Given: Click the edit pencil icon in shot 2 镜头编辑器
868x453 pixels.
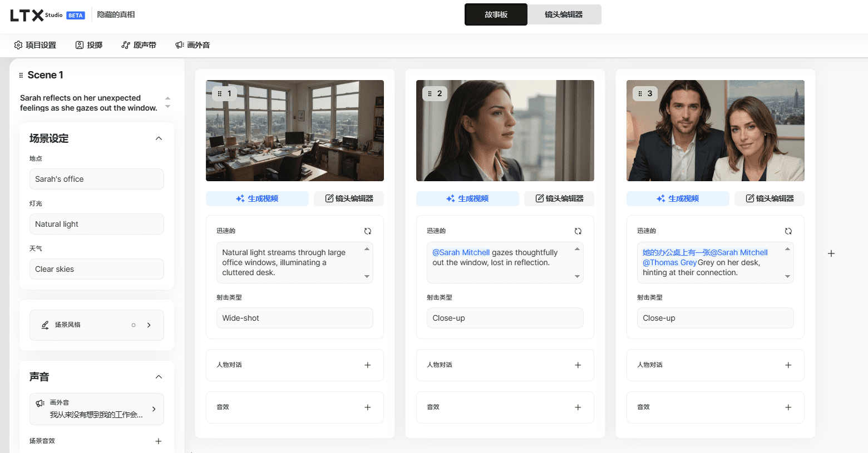Looking at the screenshot, I should (x=540, y=198).
